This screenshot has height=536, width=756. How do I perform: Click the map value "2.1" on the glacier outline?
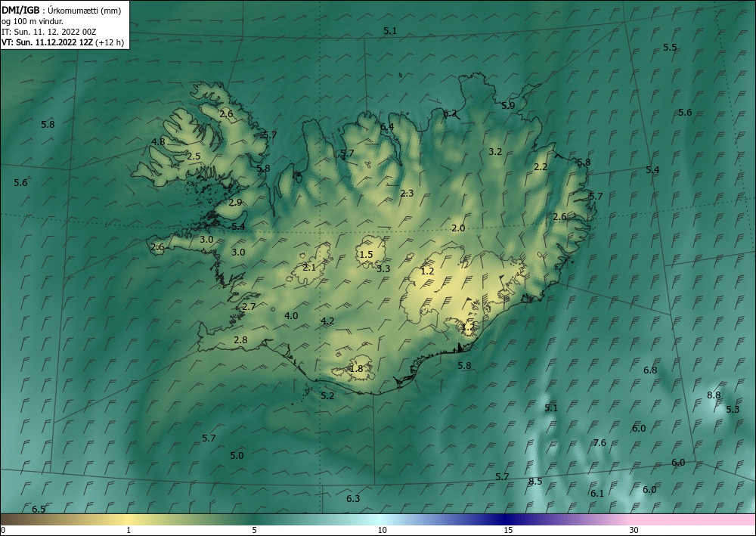pyautogui.click(x=309, y=267)
